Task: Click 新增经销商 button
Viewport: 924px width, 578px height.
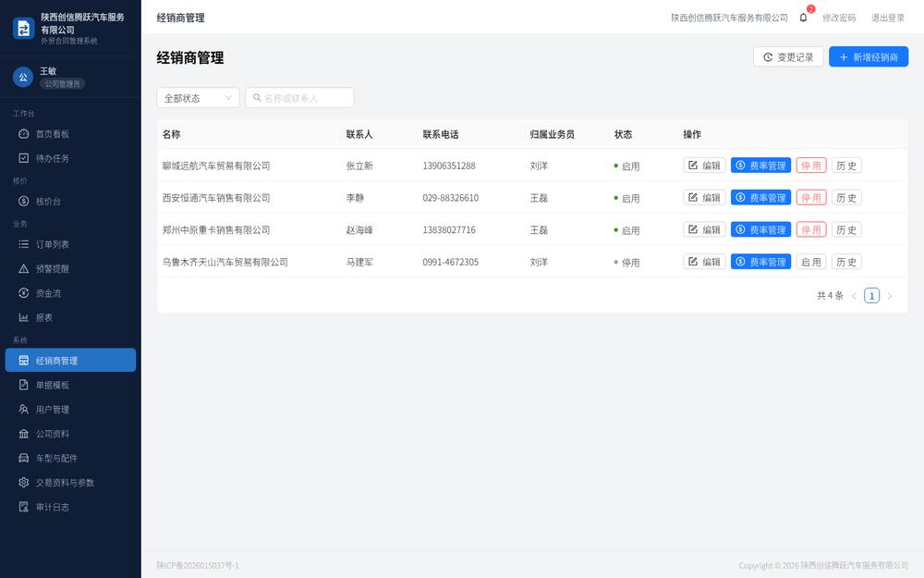Action: [x=869, y=57]
